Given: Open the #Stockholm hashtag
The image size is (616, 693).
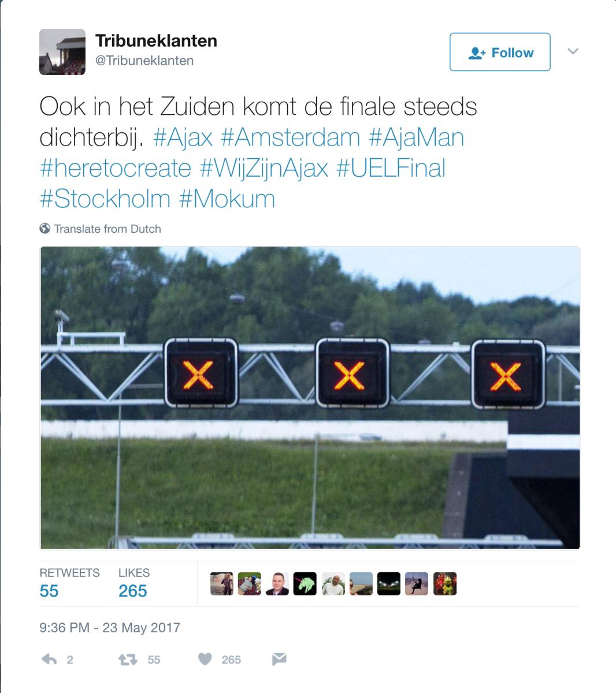Looking at the screenshot, I should tap(105, 199).
